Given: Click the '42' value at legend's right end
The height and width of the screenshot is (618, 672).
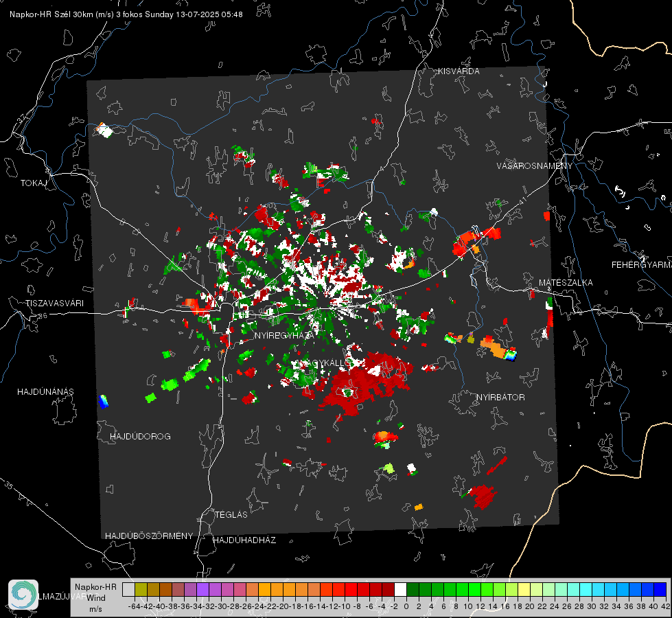Looking at the screenshot, I should click(x=665, y=606).
